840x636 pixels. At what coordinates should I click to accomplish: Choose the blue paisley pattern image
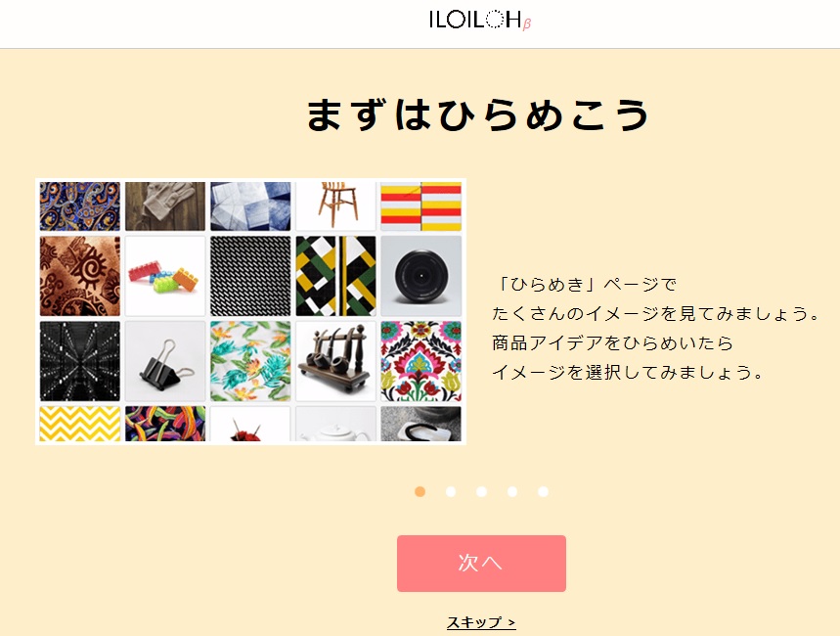point(80,205)
